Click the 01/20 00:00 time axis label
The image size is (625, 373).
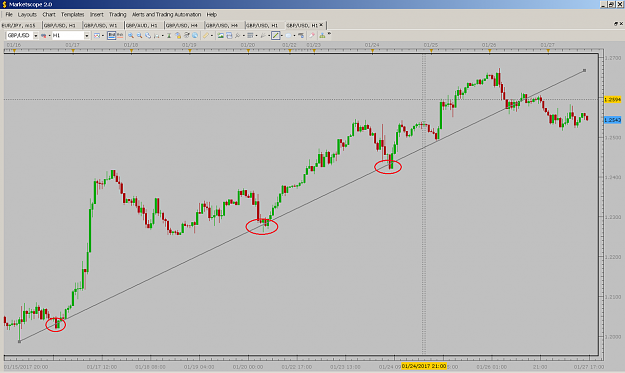point(248,367)
